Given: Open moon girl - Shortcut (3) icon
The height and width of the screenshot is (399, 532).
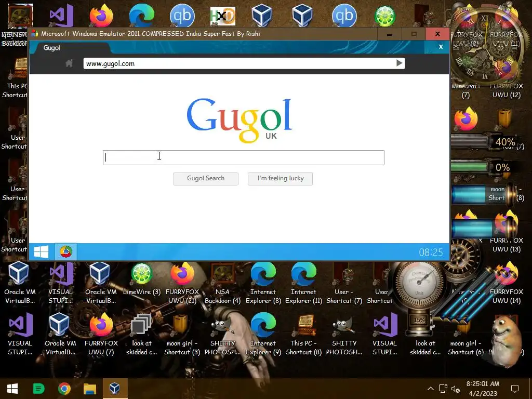Looking at the screenshot, I should click(x=182, y=334).
